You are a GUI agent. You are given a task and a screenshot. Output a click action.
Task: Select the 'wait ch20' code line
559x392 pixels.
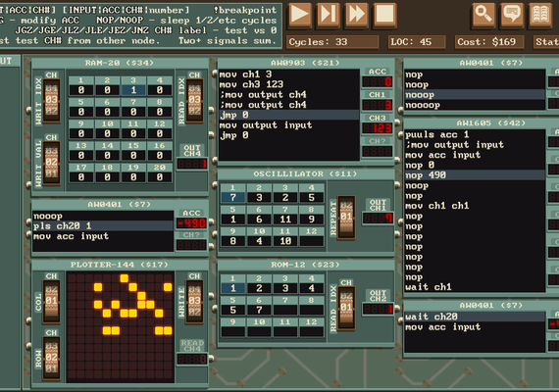click(x=475, y=317)
